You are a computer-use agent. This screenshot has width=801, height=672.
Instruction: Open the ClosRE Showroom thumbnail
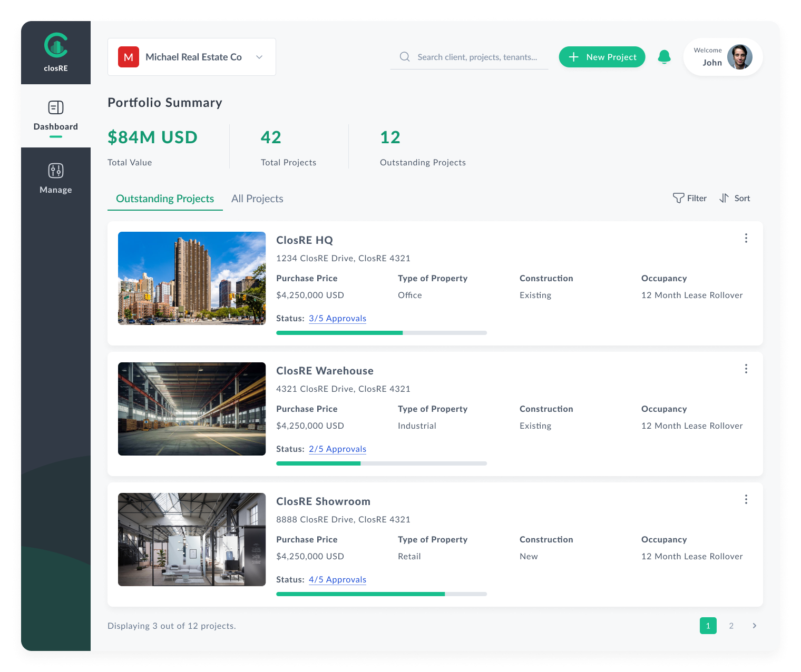coord(192,539)
